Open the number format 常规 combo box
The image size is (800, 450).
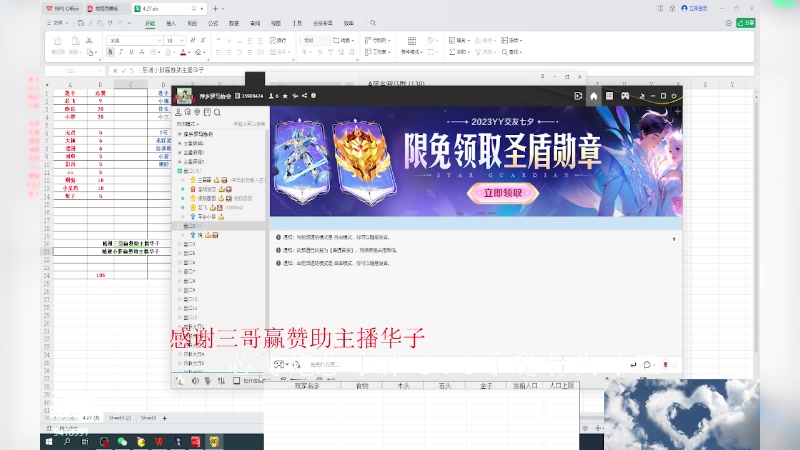tap(315, 40)
